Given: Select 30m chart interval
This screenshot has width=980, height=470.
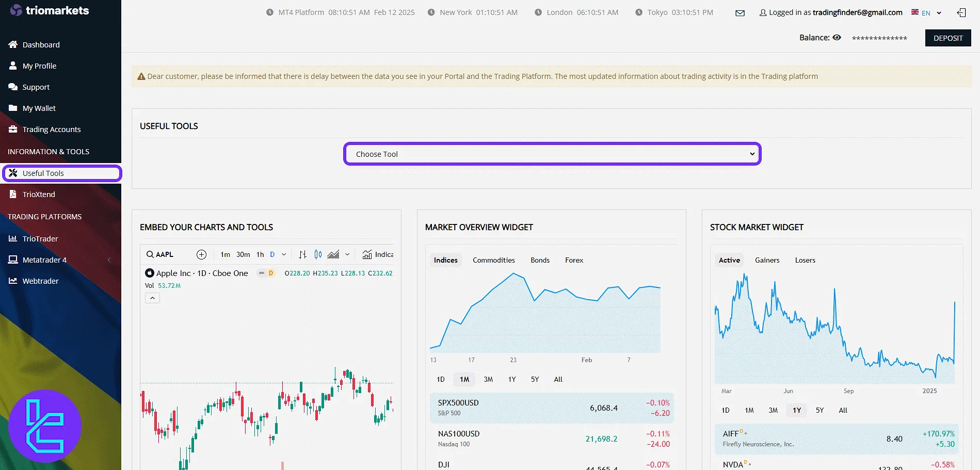Looking at the screenshot, I should [x=243, y=254].
